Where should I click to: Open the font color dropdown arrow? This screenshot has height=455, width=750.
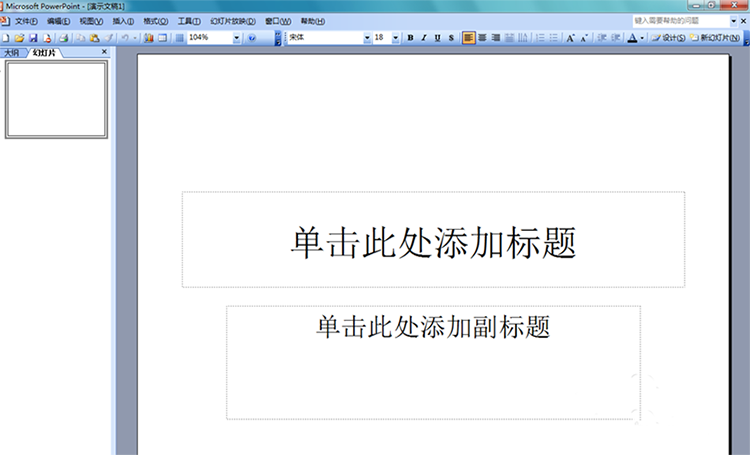(x=642, y=38)
